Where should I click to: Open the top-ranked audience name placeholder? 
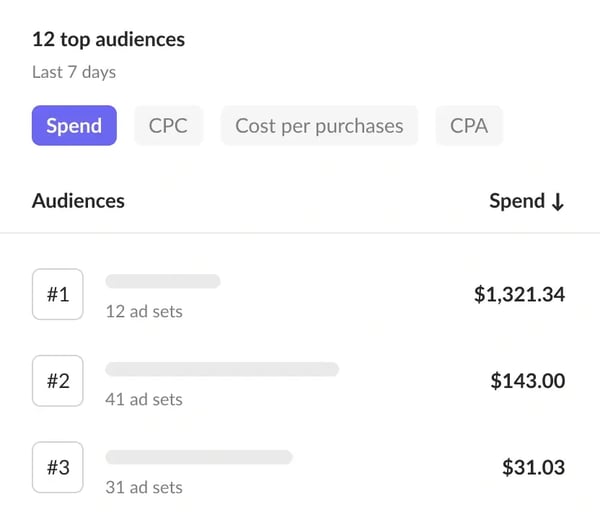pos(162,282)
